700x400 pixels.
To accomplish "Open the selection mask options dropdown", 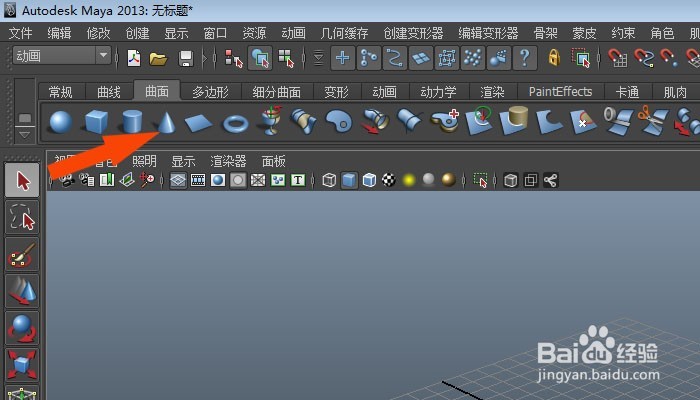I will (x=318, y=58).
